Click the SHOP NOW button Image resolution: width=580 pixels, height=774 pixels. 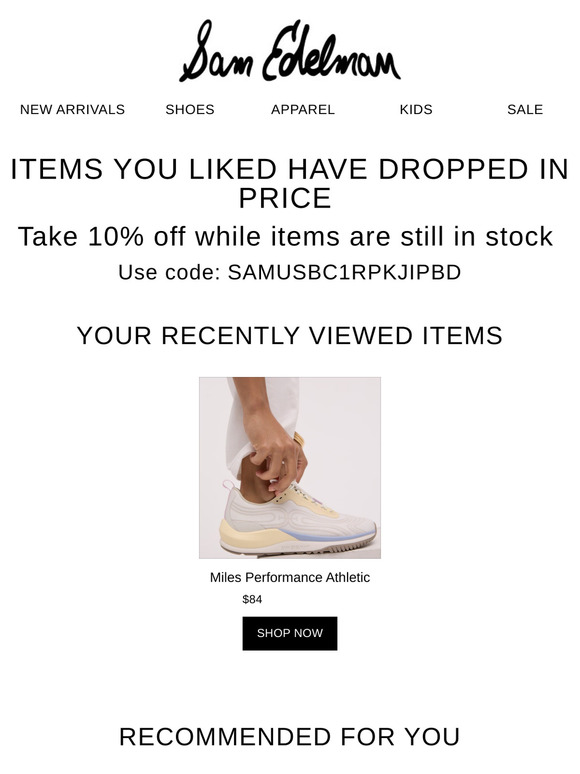pos(290,633)
